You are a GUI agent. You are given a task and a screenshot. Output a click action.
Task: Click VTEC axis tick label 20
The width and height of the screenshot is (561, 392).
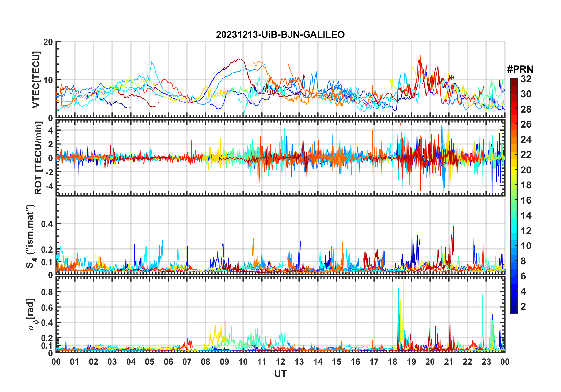[48, 42]
